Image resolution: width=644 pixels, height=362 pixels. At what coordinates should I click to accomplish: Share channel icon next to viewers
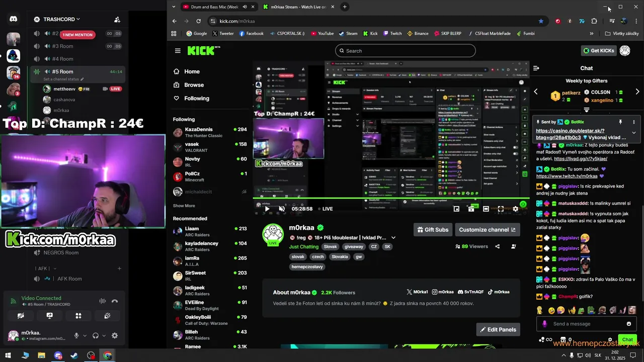(498, 246)
